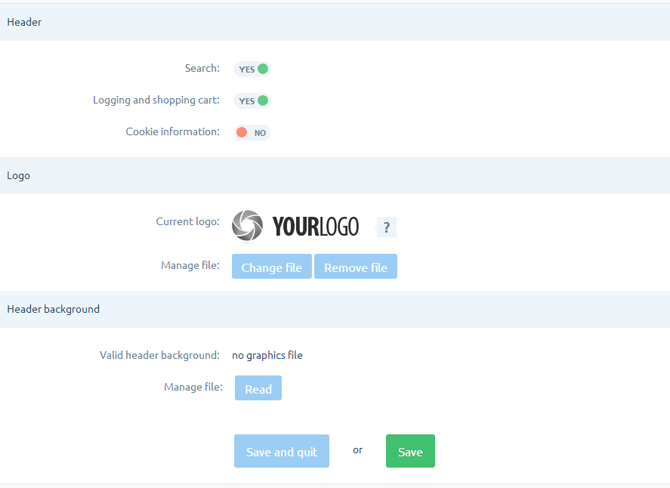Click the 'or' text between save buttons
This screenshot has height=488, width=670.
click(358, 450)
